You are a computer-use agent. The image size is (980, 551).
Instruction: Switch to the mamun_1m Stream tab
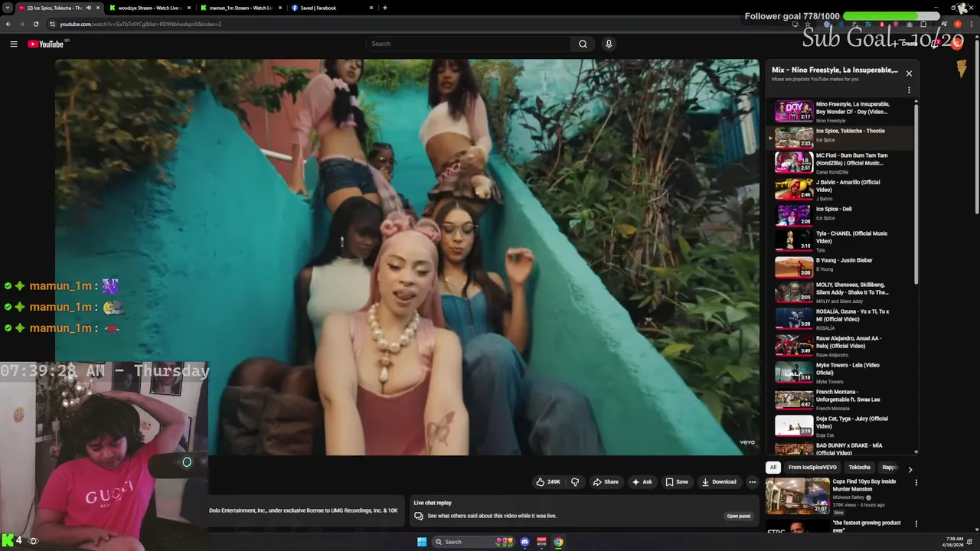coord(240,8)
